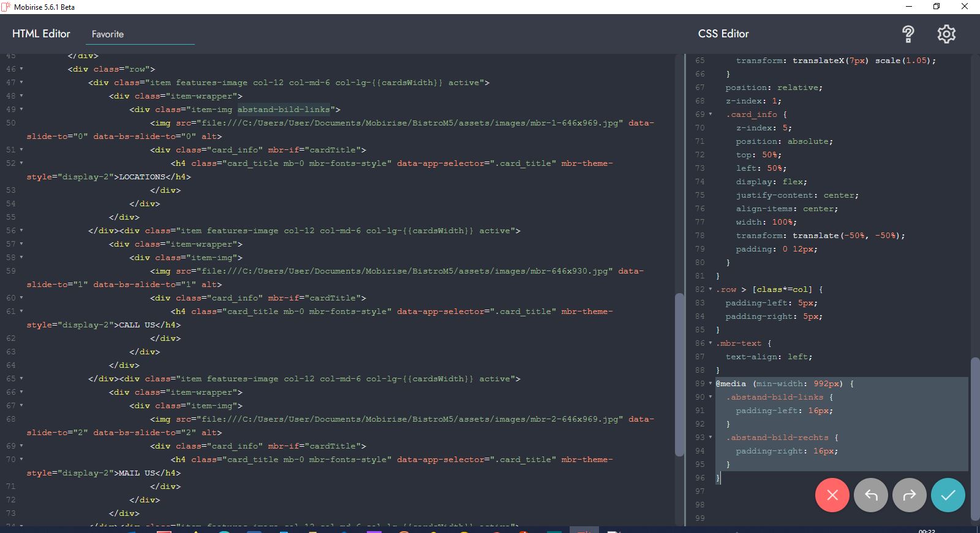Fold the .abstand-bild-links rule at line 90
980x533 pixels.
(710, 397)
